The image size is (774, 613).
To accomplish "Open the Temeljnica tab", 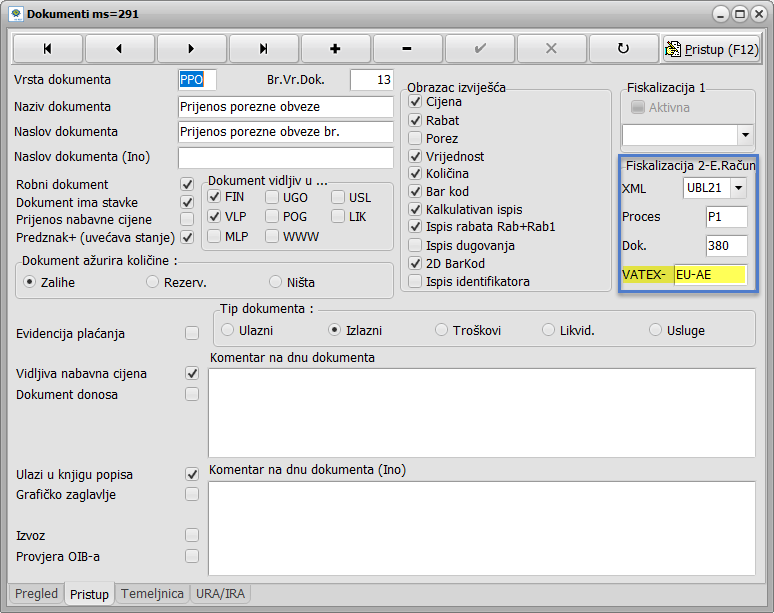I will tap(152, 594).
